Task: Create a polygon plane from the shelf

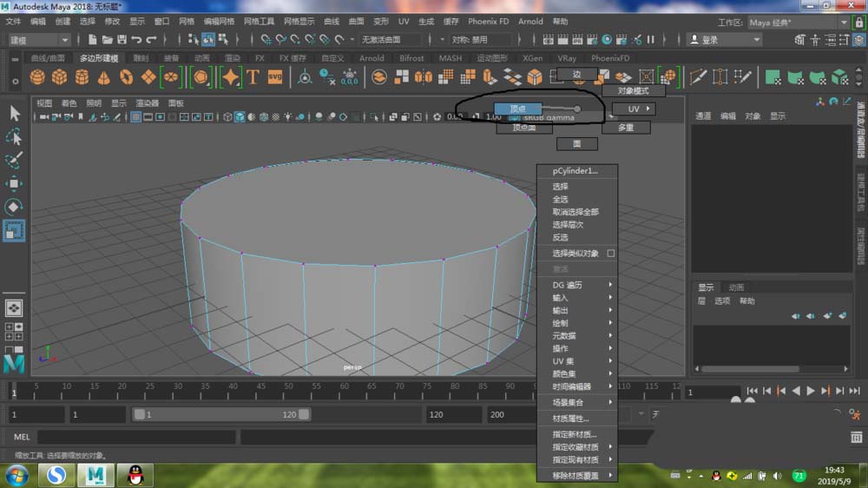Action: (x=148, y=76)
